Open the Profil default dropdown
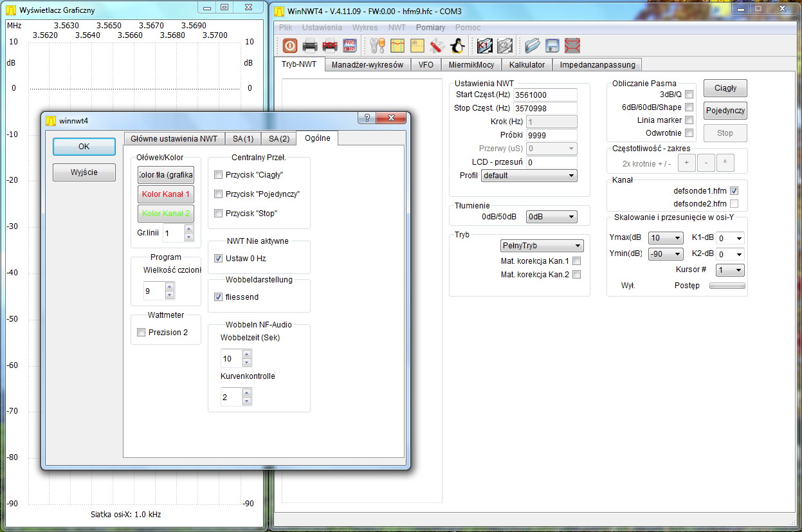802x532 pixels. [529, 176]
